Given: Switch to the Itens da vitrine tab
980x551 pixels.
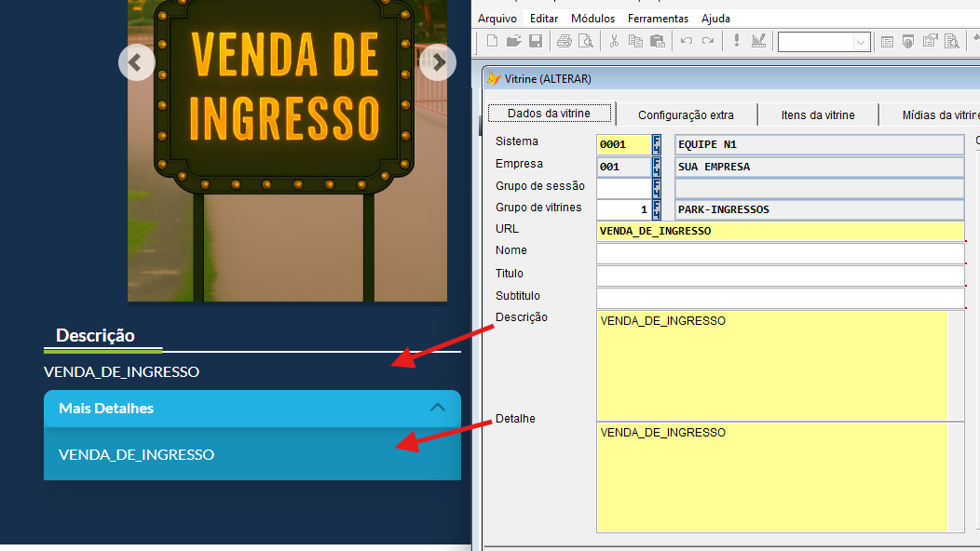Looking at the screenshot, I should tap(818, 114).
